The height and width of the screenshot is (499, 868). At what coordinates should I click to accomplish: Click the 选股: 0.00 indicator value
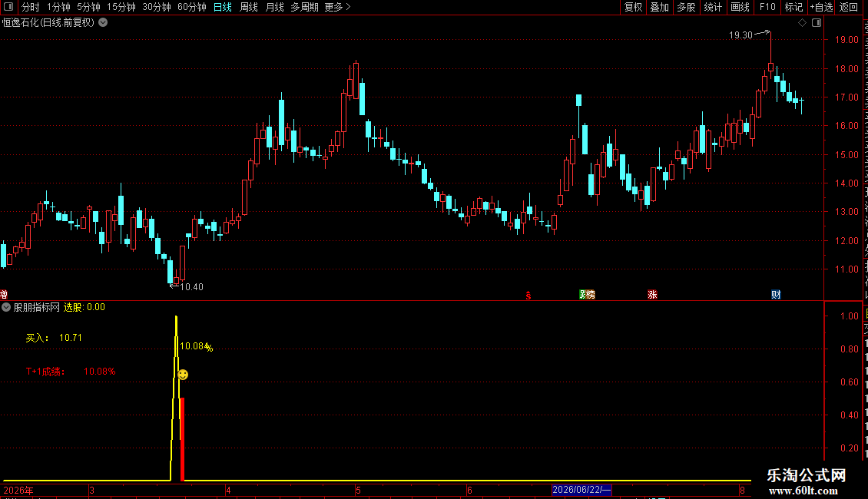point(84,307)
